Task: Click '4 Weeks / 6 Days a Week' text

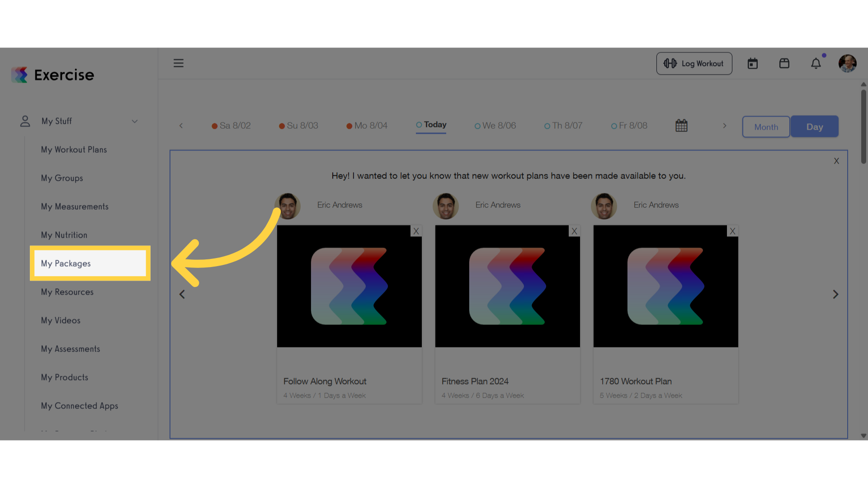Action: (482, 395)
